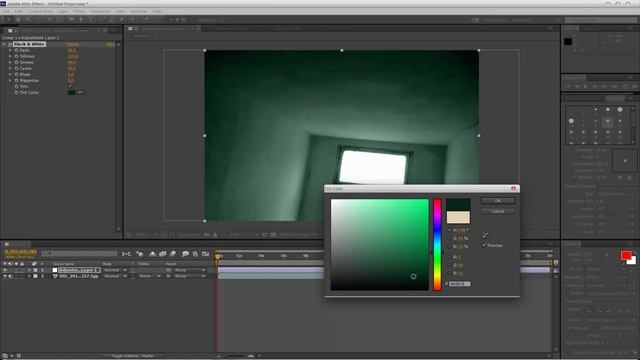
Task: Click the Cyans property stopwatch
Action: (x=16, y=68)
